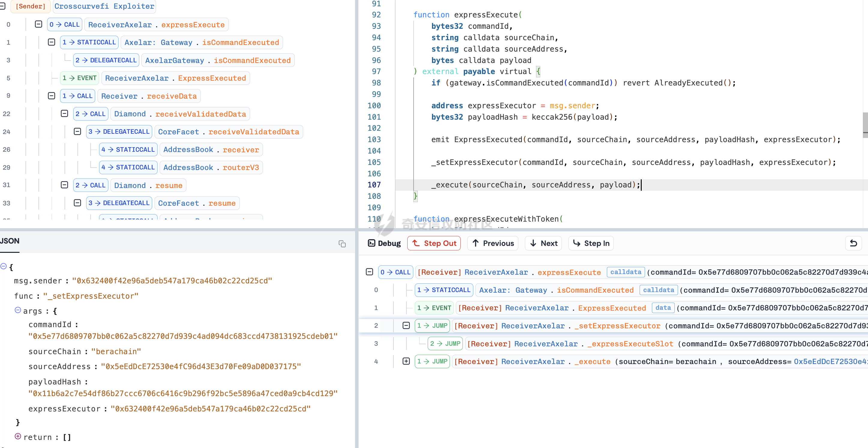Collapse the Receiver receiveData call node

click(51, 96)
